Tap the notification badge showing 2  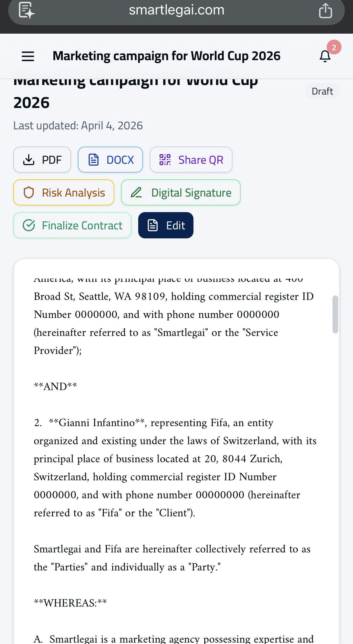click(x=334, y=47)
